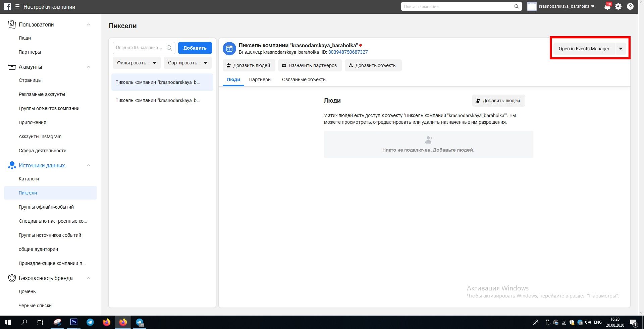Open Windows taskbar search
The height and width of the screenshot is (329, 644).
[24, 322]
